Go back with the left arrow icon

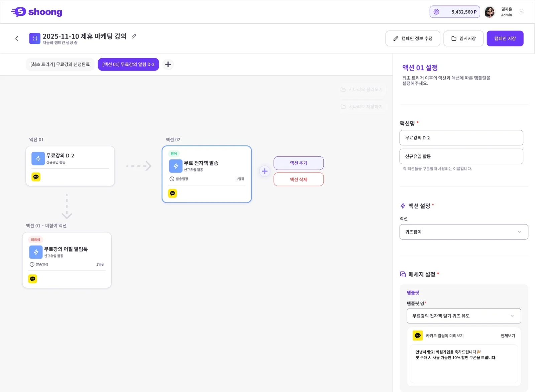click(17, 38)
